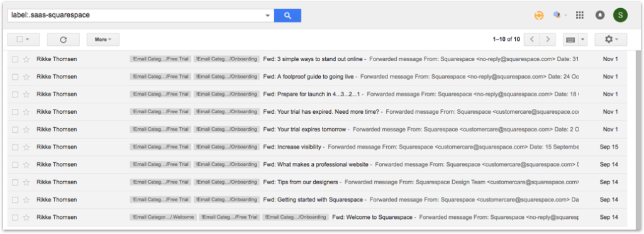The width and height of the screenshot is (644, 234).
Task: Click Onboarding label on 'Welcome to Squarespace' row
Action: [296, 217]
